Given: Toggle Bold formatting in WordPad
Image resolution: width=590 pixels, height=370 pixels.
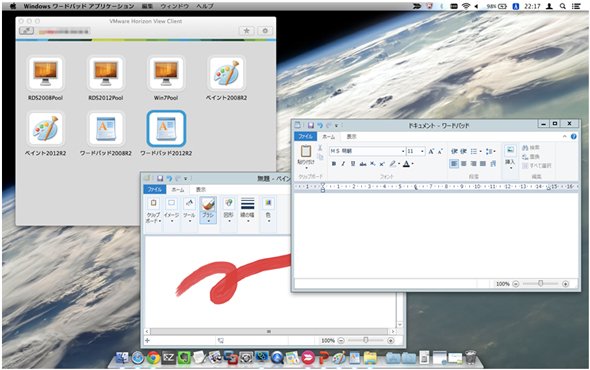Looking at the screenshot, I should 333,164.
